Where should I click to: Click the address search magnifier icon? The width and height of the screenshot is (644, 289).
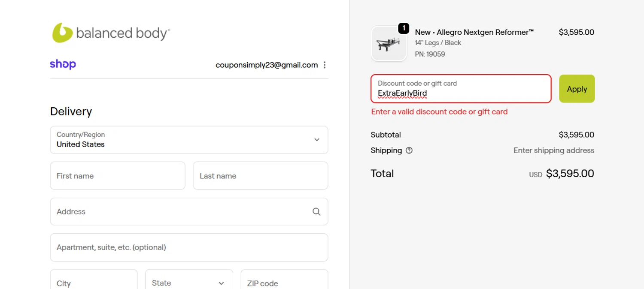pyautogui.click(x=316, y=211)
